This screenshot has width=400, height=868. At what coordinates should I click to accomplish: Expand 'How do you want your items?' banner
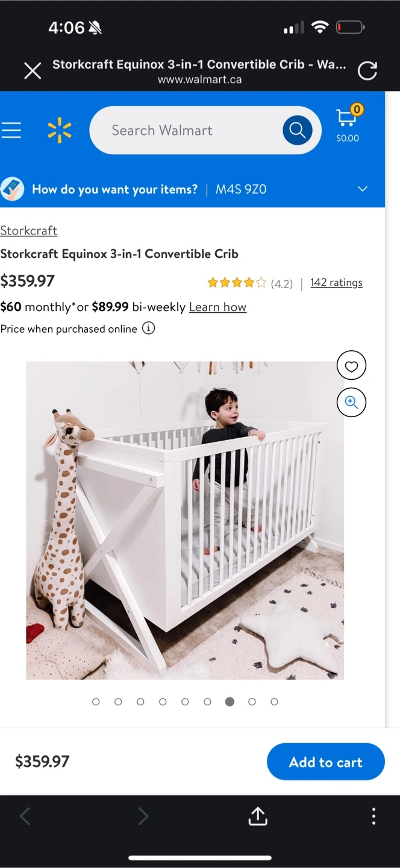(192, 189)
